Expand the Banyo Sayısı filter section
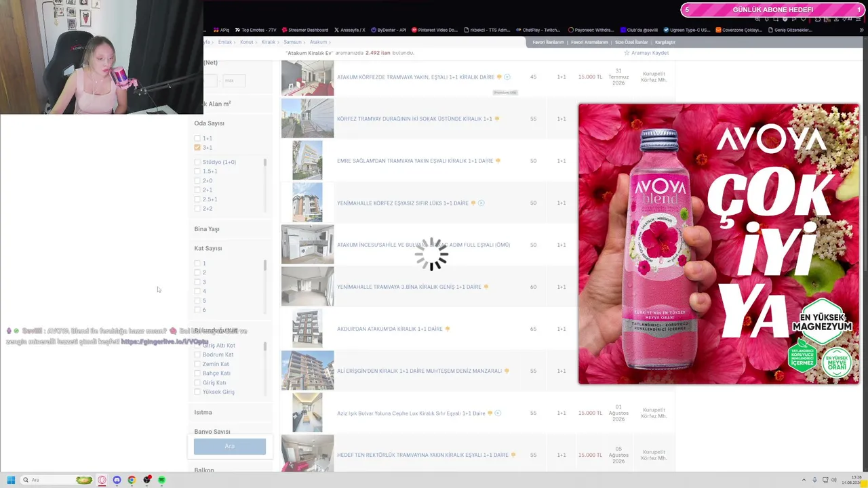The height and width of the screenshot is (488, 868). 212,432
